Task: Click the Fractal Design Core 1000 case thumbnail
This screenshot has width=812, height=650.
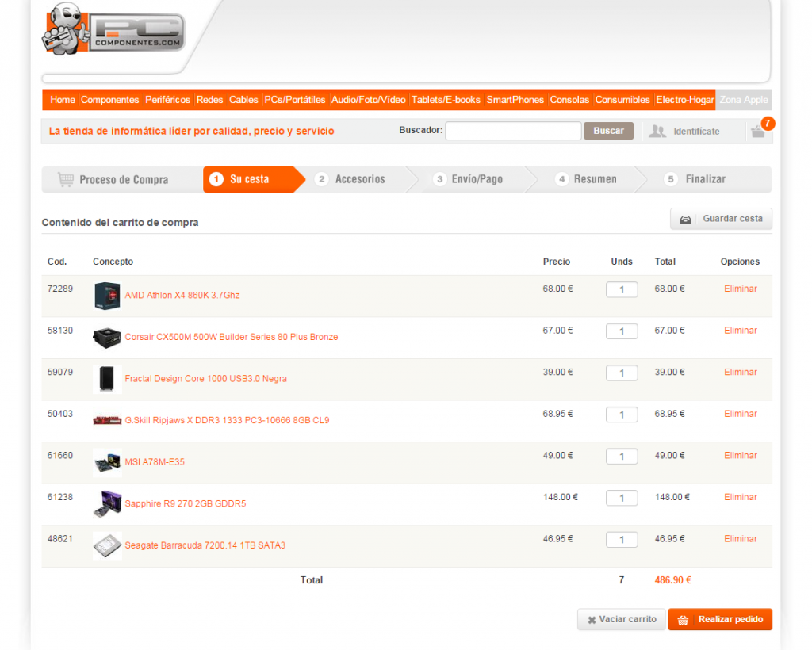Action: [x=107, y=379]
